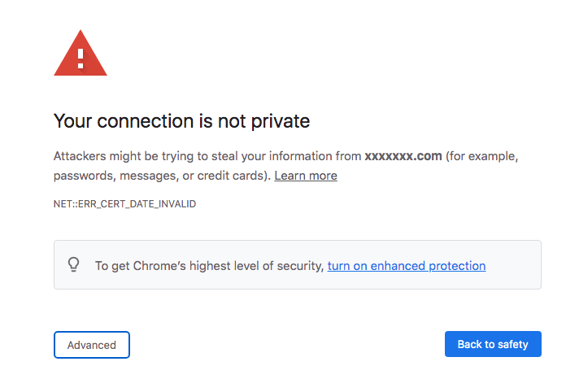
Task: Click the red warning triangle icon
Action: (x=81, y=53)
